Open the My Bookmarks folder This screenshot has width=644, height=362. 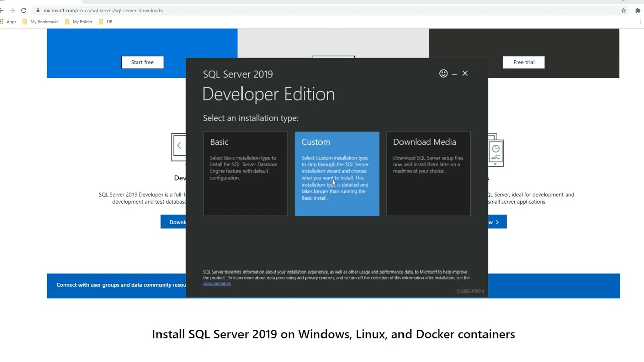coord(40,22)
